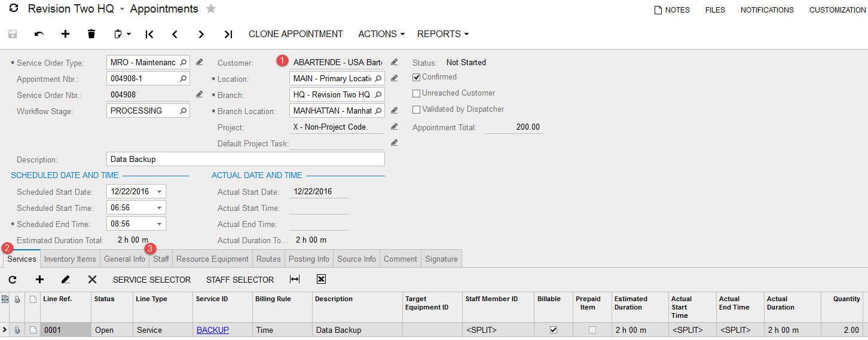
Task: Edit the selected service row with the pencil
Action: coord(66,280)
